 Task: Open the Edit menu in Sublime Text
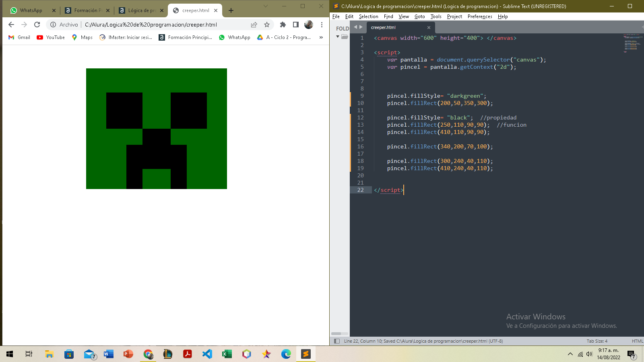349,16
